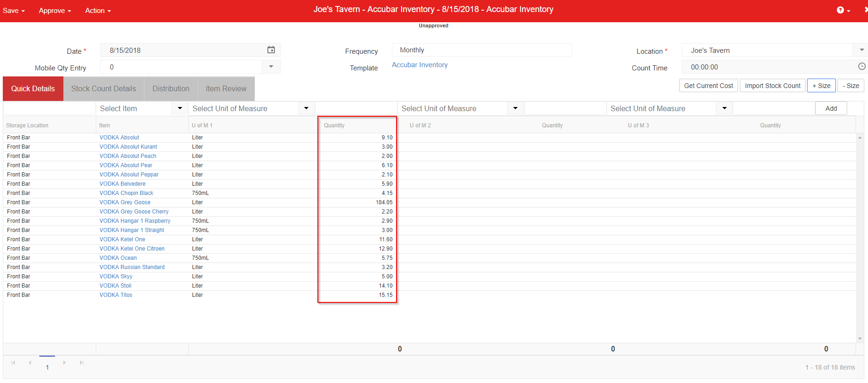The image size is (868, 383).
Task: Click the Get Current Cost button
Action: click(708, 86)
